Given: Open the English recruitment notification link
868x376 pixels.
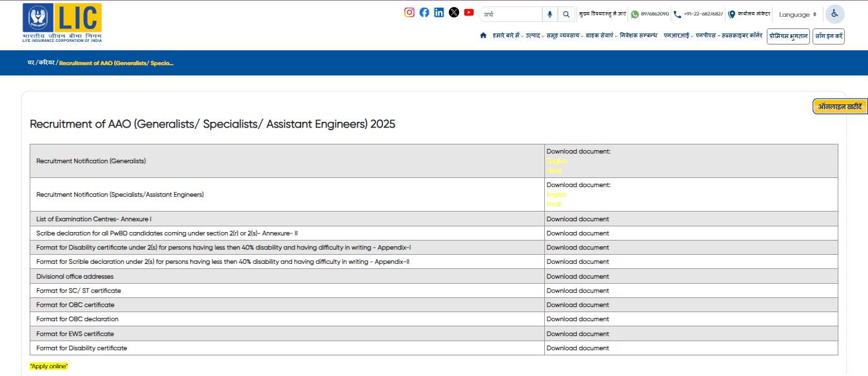Looking at the screenshot, I should (555, 162).
